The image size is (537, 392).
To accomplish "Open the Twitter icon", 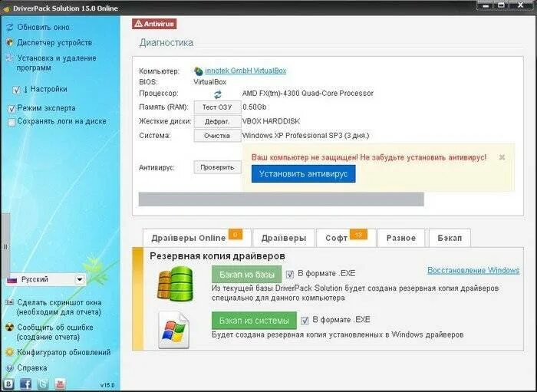I will tap(43, 384).
